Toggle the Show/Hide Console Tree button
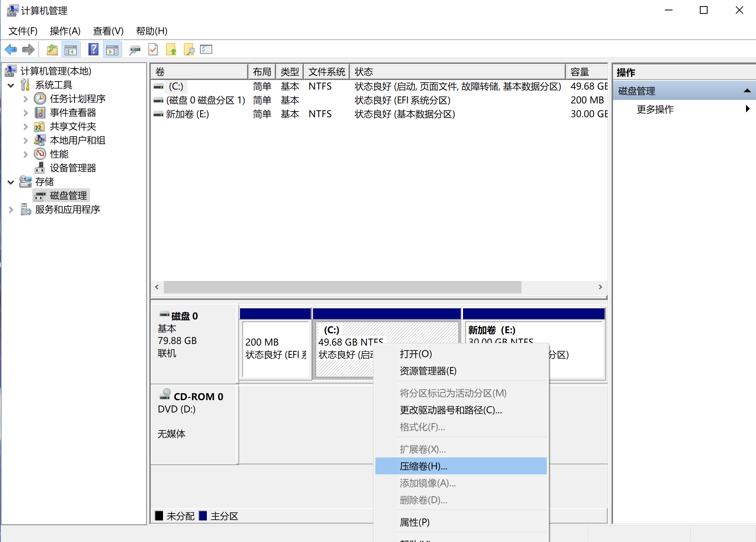 click(x=71, y=50)
